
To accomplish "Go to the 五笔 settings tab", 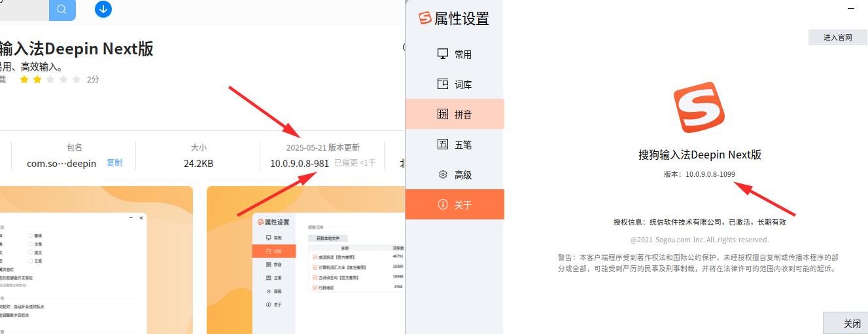I will pyautogui.click(x=455, y=145).
